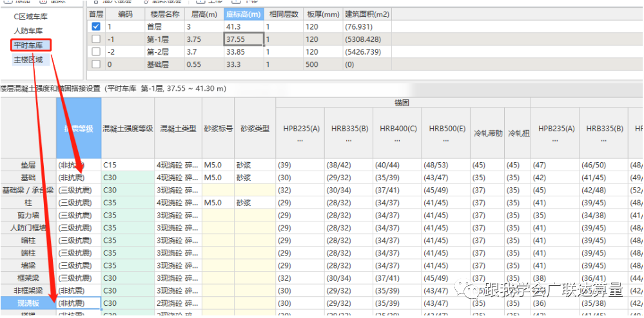
Task: Click the 板厚(mm) column header
Action: [324, 14]
